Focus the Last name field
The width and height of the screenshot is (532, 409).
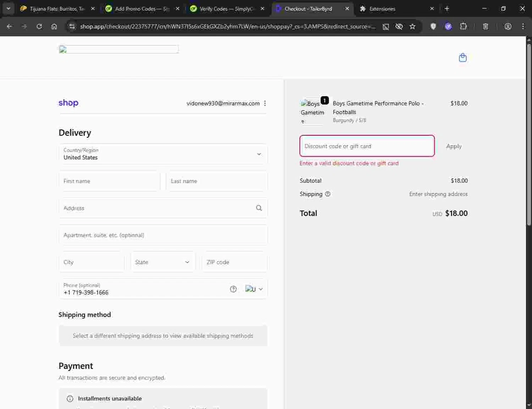(x=217, y=181)
